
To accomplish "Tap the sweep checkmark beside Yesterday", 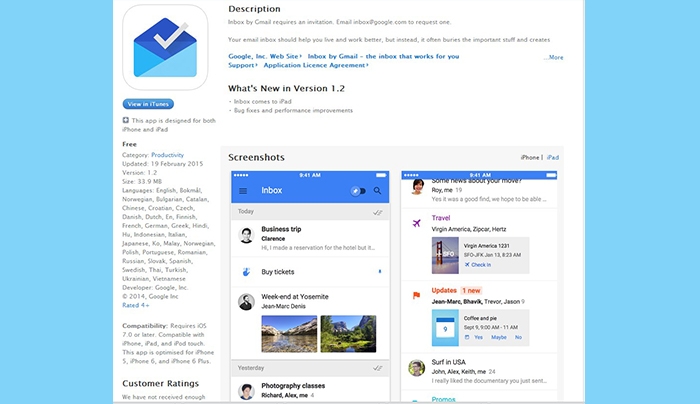I will 378,368.
